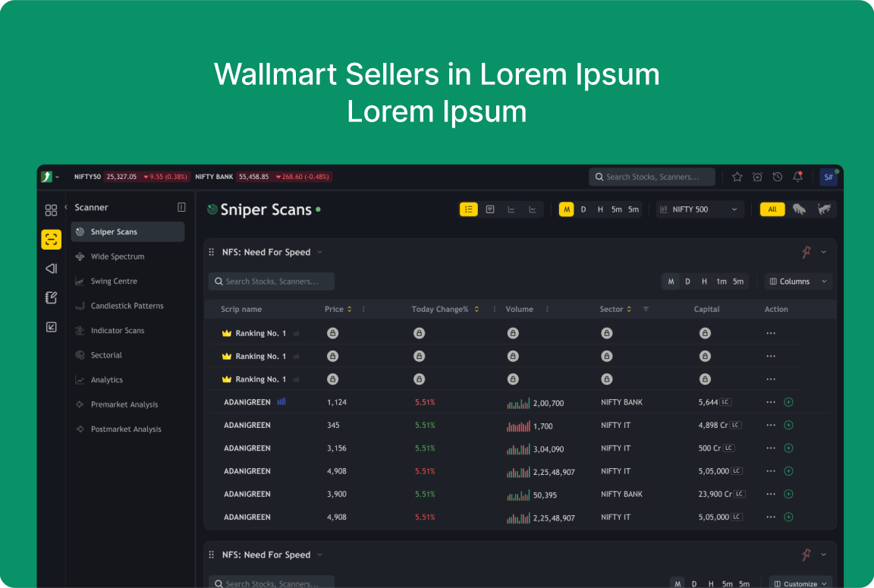Click green add button on first ADANIGREEN row
This screenshot has height=588, width=874.
coord(788,402)
